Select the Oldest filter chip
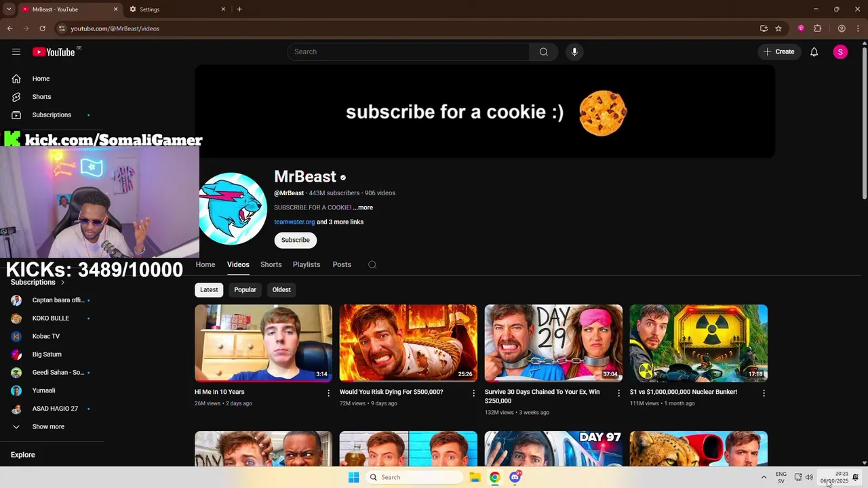The image size is (868, 488). [x=281, y=289]
